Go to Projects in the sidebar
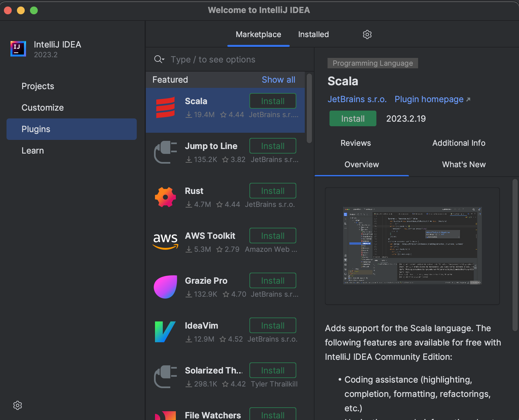The image size is (519, 420). [38, 86]
